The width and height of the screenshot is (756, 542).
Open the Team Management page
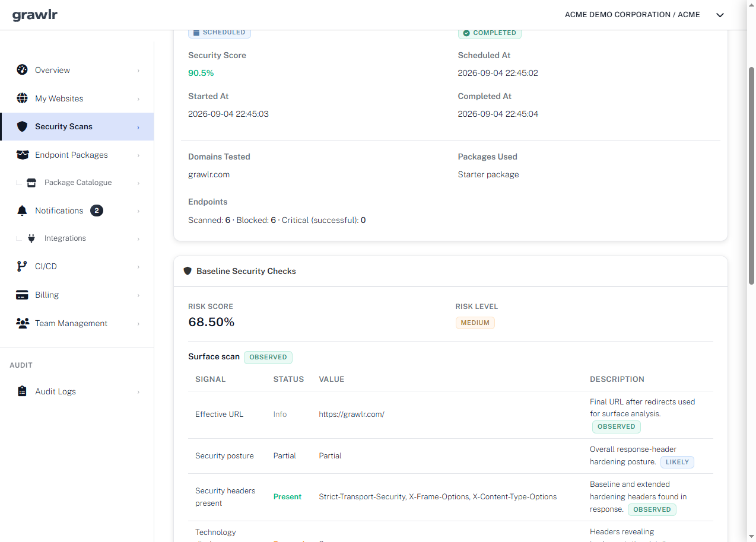tap(77, 323)
